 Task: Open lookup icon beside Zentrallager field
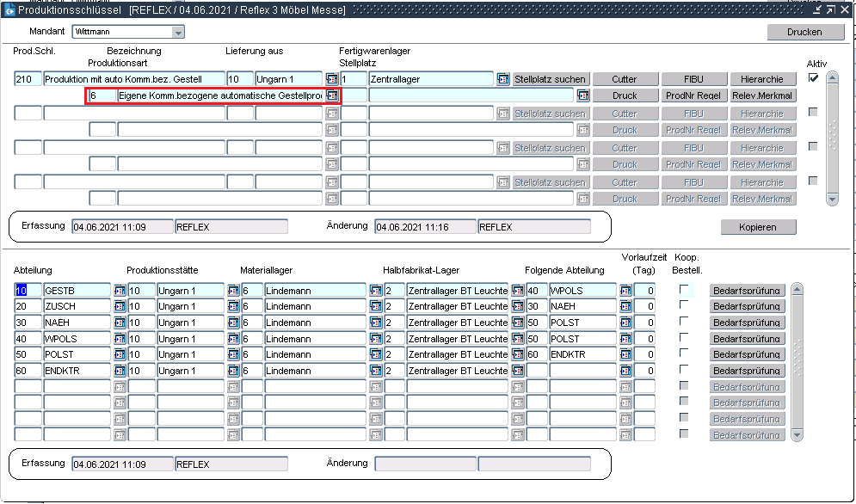tap(503, 79)
